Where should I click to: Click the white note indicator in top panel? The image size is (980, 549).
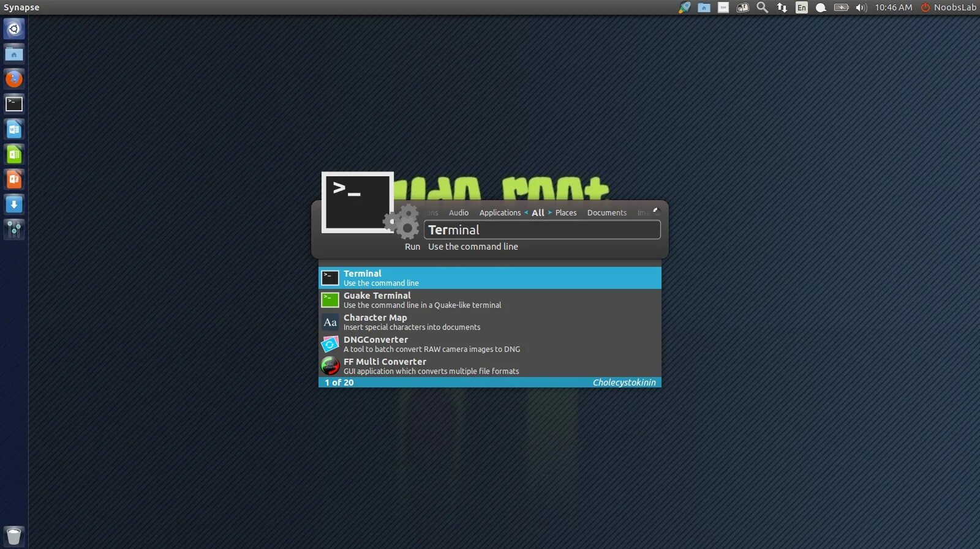tap(723, 7)
